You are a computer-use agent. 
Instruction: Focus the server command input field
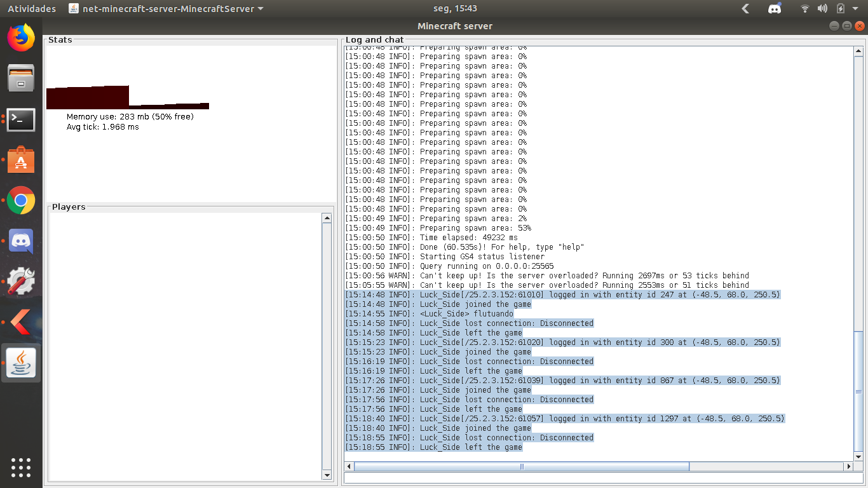pyautogui.click(x=604, y=478)
